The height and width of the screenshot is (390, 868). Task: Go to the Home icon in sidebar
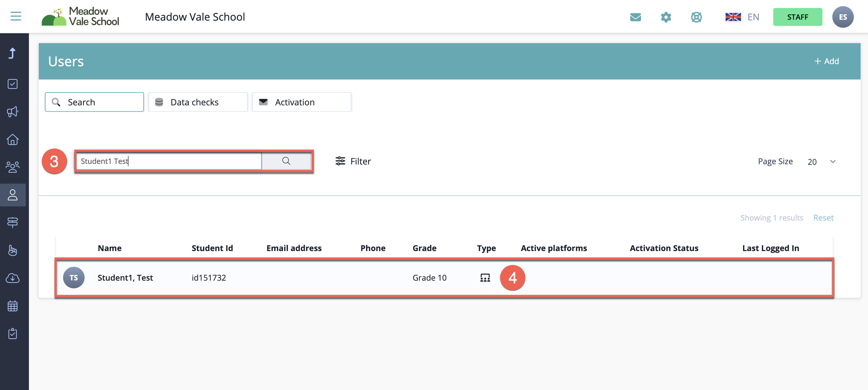click(13, 139)
